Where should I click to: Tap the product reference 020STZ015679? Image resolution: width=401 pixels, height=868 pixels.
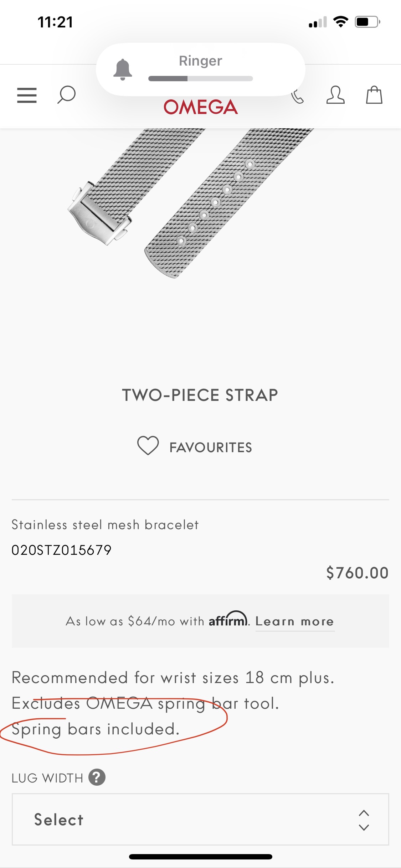coord(62,550)
